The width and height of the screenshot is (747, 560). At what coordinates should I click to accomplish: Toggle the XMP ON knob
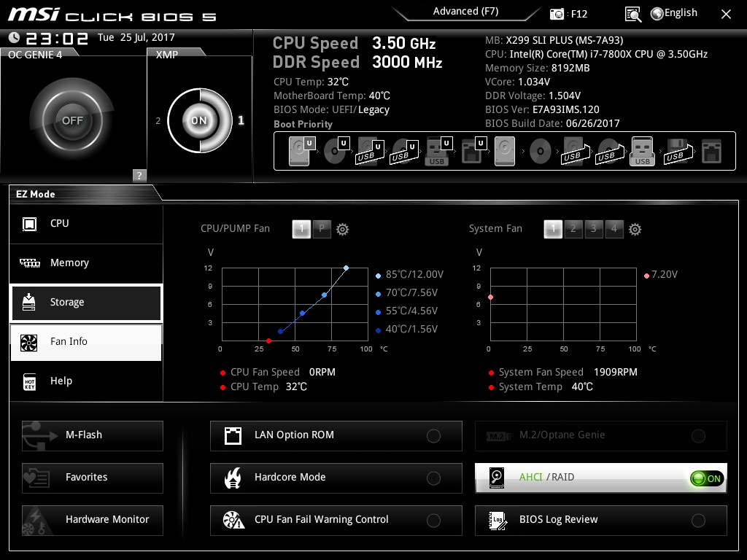200,120
